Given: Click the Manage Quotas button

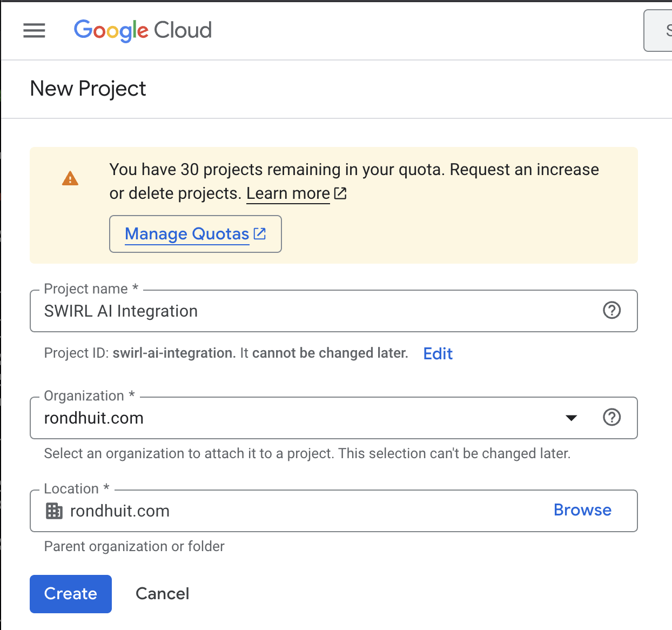Looking at the screenshot, I should 196,234.
